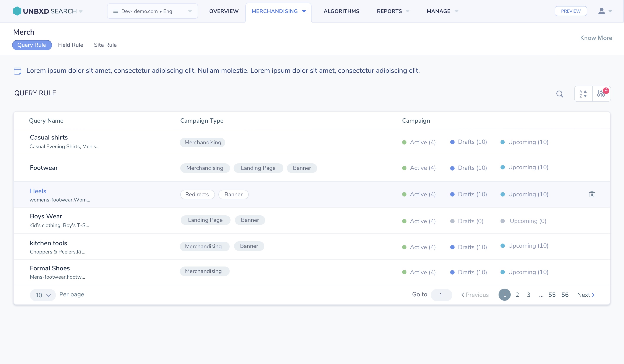The image size is (624, 364).
Task: Click the Campaign column header
Action: pyautogui.click(x=416, y=121)
